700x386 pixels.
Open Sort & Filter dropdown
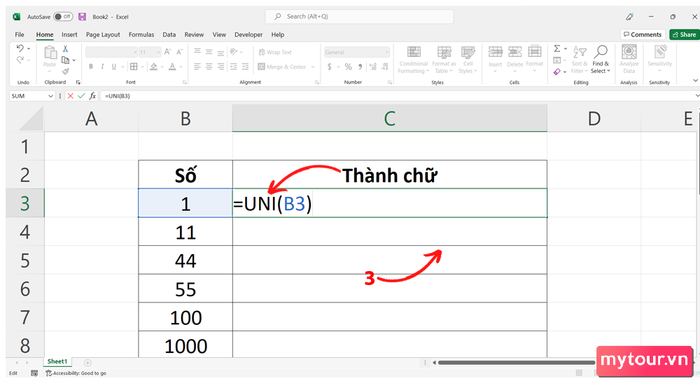(x=579, y=60)
